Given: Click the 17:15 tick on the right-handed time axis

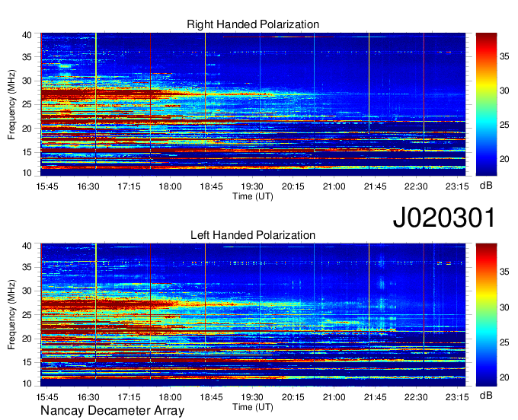Looking at the screenshot, I should 129,186.
